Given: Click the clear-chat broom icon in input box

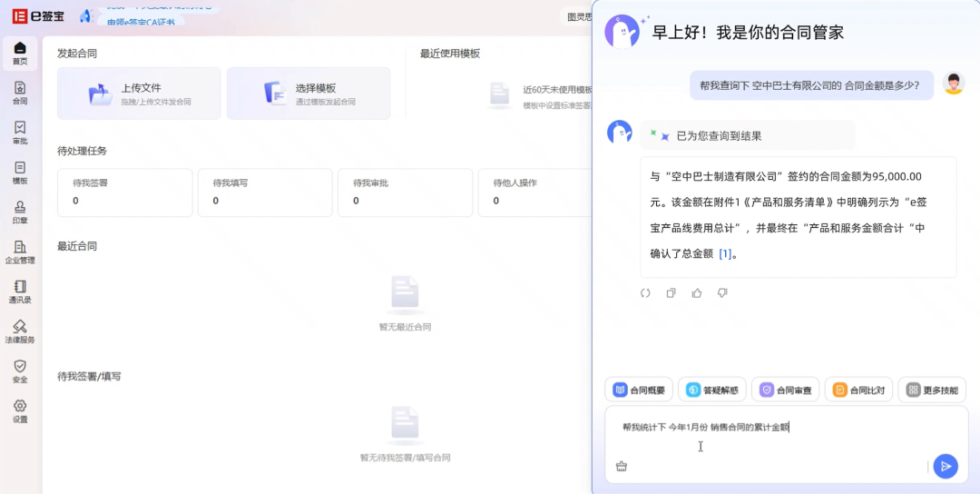Looking at the screenshot, I should 622,467.
